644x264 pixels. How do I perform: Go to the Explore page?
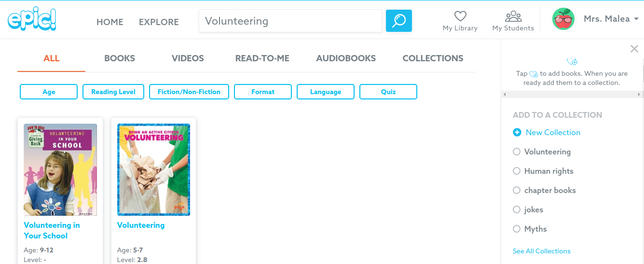[159, 22]
